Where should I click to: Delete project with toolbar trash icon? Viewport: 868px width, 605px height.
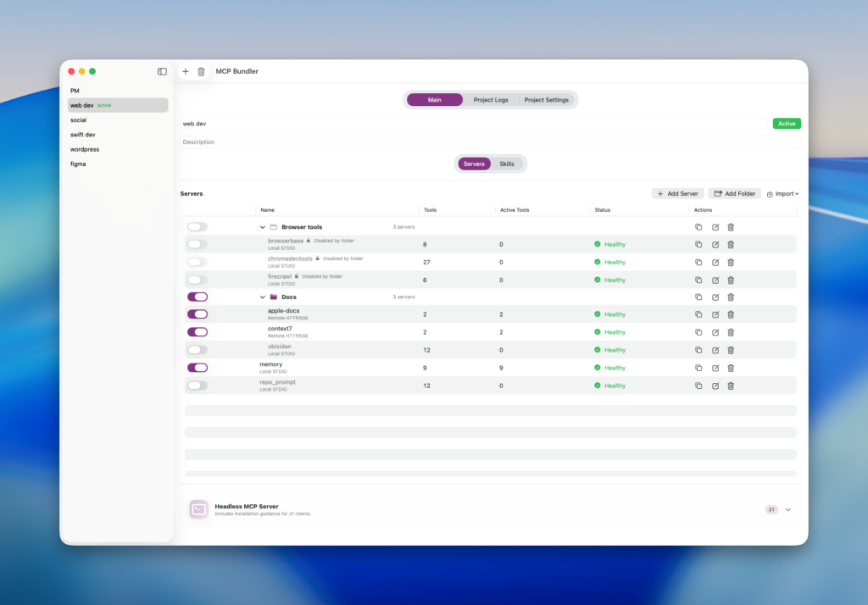[x=201, y=71]
